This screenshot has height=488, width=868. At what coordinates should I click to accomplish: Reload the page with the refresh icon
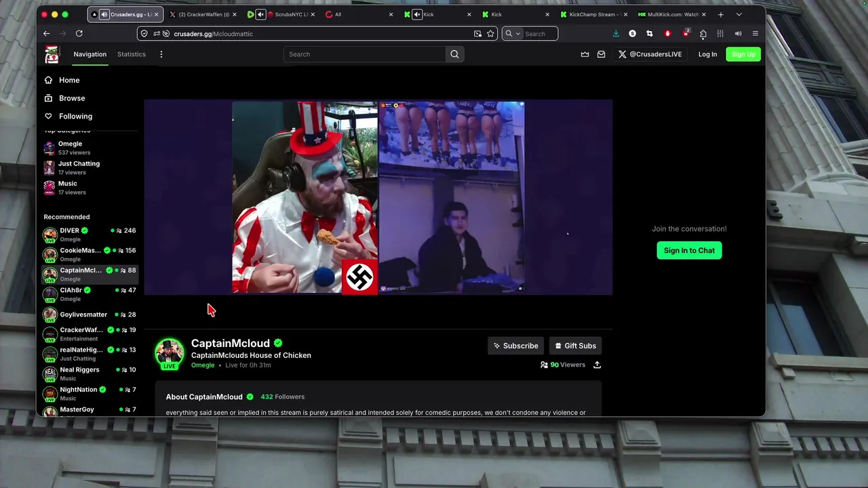click(79, 33)
